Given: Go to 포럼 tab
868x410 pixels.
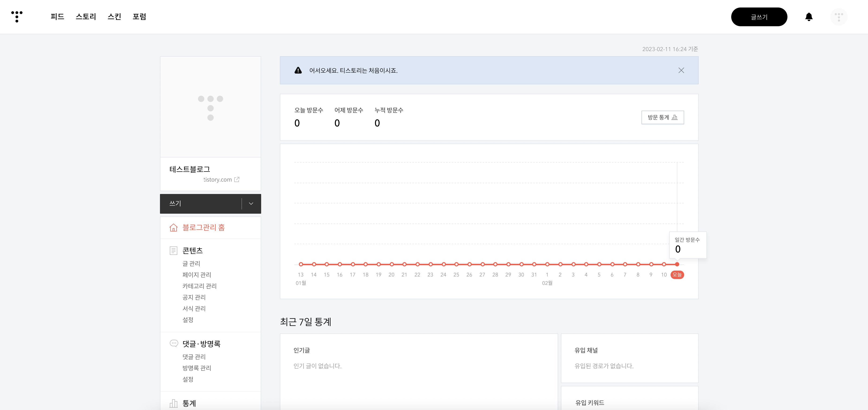Looking at the screenshot, I should pos(140,17).
